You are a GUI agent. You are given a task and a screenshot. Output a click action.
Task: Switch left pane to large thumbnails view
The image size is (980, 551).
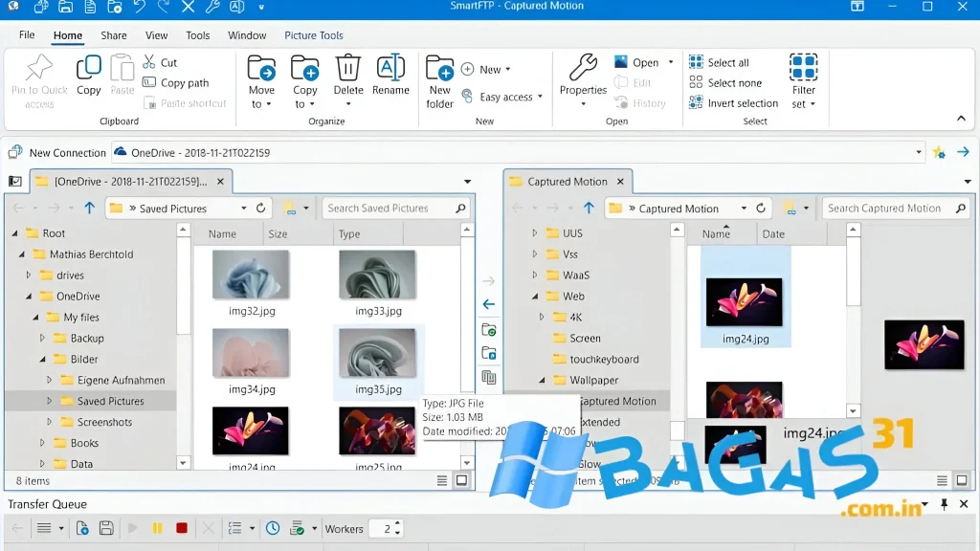click(461, 480)
